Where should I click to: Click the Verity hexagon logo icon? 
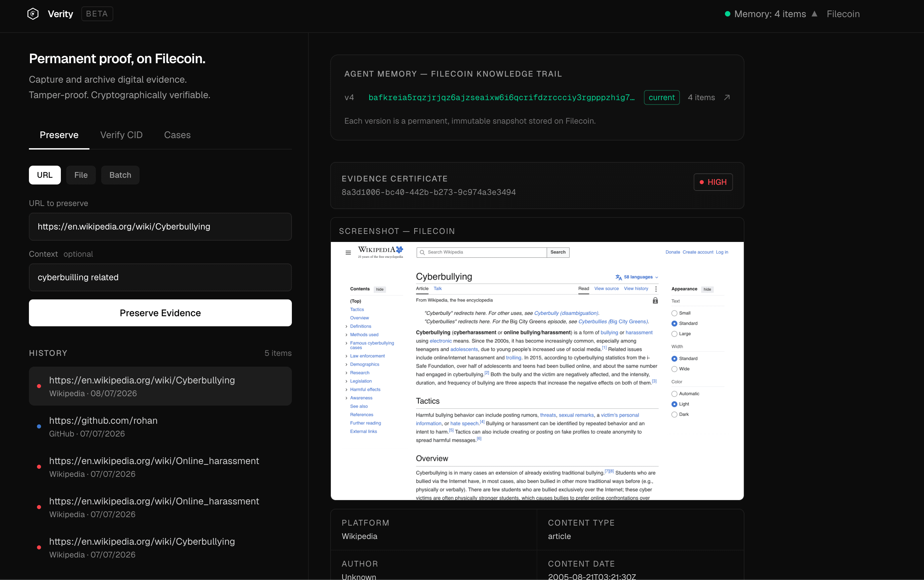pos(33,14)
